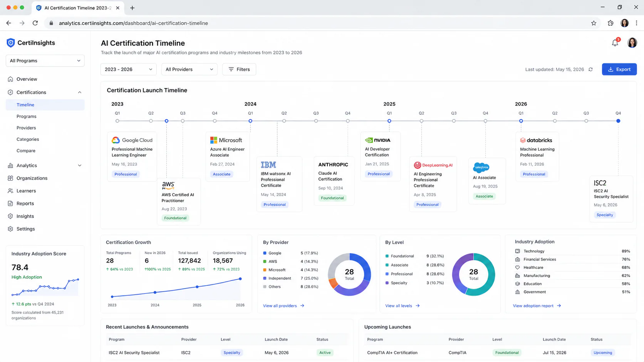Click the Salesforce logo on timeline card
The height and width of the screenshot is (362, 644).
(x=481, y=167)
